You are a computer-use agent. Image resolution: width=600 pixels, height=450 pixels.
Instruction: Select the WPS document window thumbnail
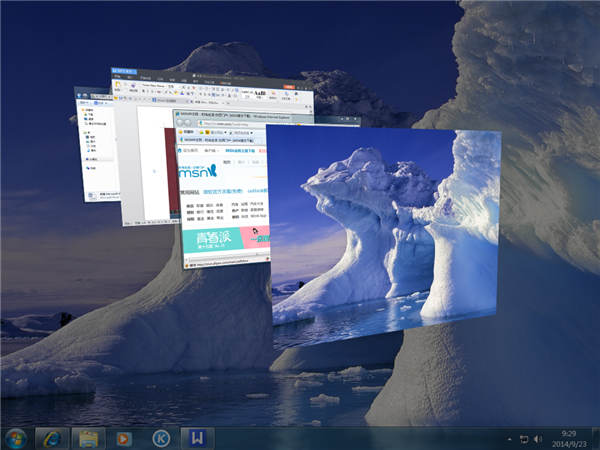(140, 150)
